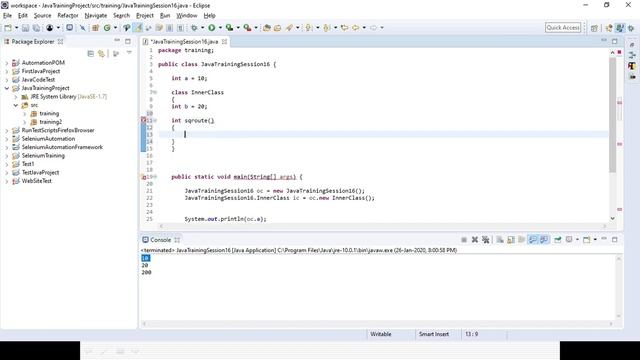Click the New Java Class green icon
The height and width of the screenshot is (360, 640).
(x=107, y=28)
